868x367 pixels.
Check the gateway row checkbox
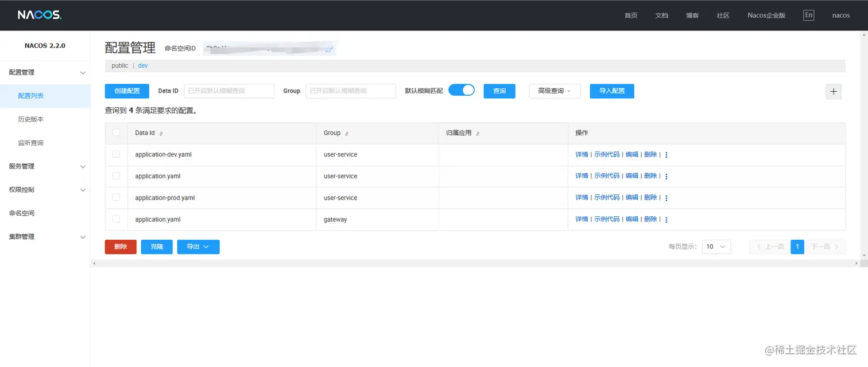pyautogui.click(x=117, y=219)
